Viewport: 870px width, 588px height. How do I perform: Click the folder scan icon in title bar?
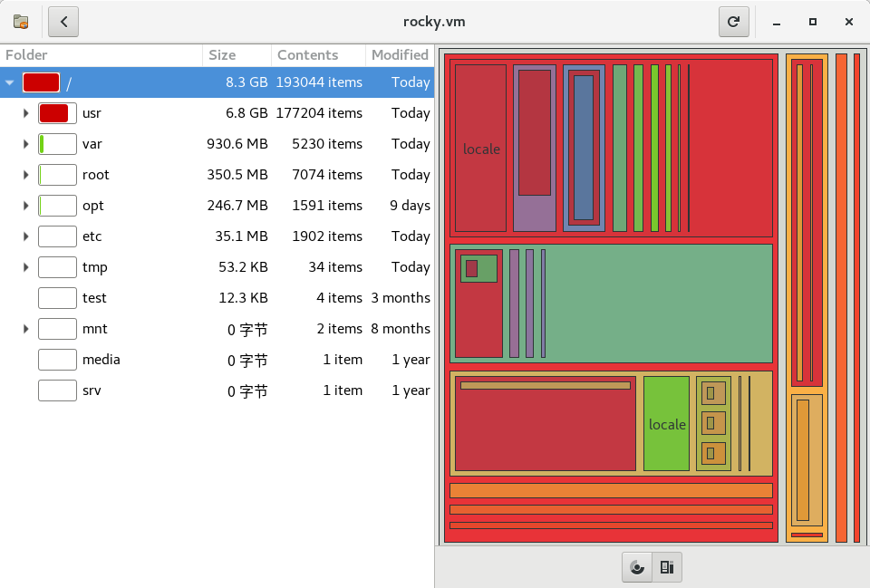pos(21,22)
